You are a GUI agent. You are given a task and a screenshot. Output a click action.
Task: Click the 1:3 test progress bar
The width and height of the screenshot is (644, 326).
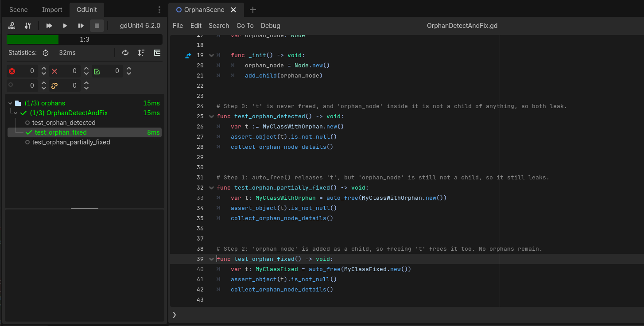85,39
